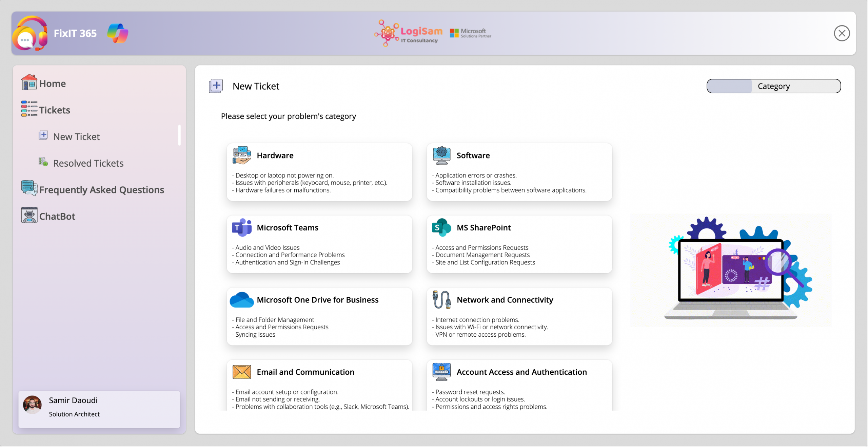Select Microsoft One Drive for Business title
Screen dimensions: 868x447
[x=317, y=300]
